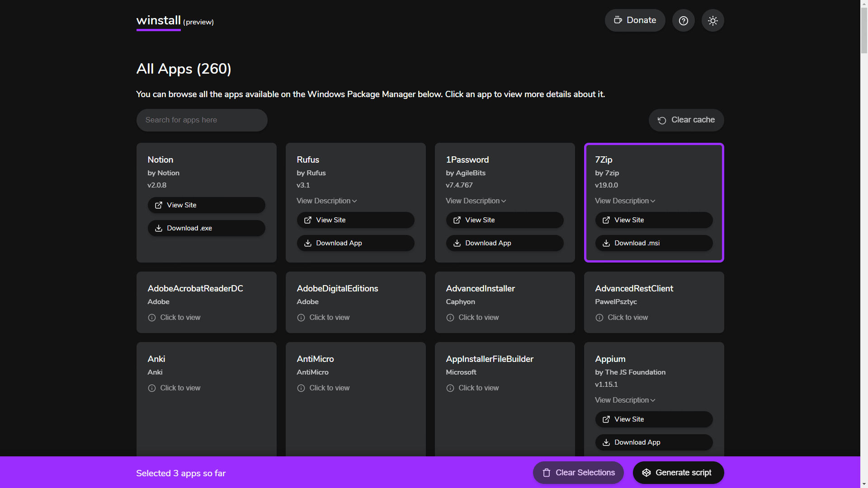
Task: Click the Clear Selections button
Action: click(578, 473)
